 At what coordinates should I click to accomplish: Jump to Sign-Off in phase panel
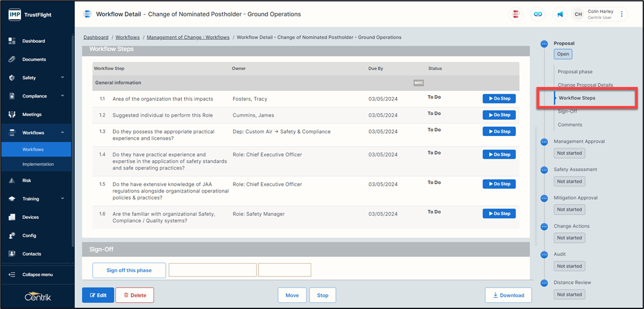[x=567, y=112]
